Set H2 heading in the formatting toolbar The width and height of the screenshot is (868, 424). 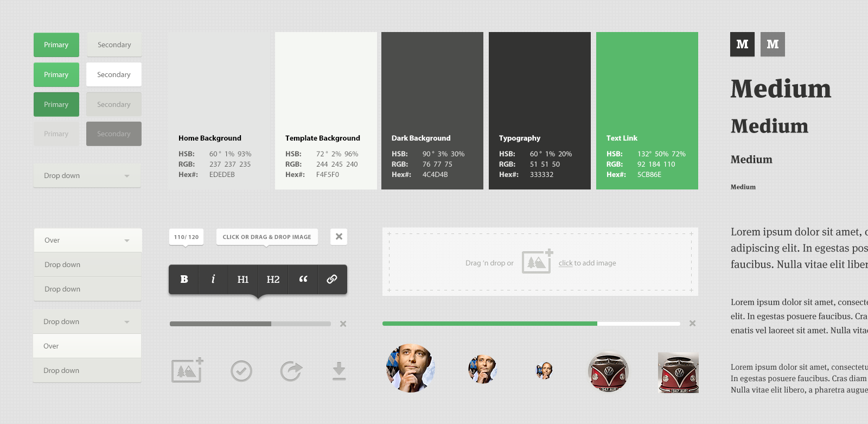tap(273, 279)
